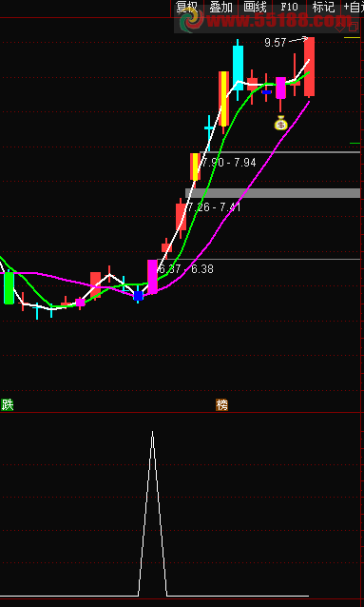Select the 叠加 overlay option
This screenshot has height=607, width=364.
220,7
